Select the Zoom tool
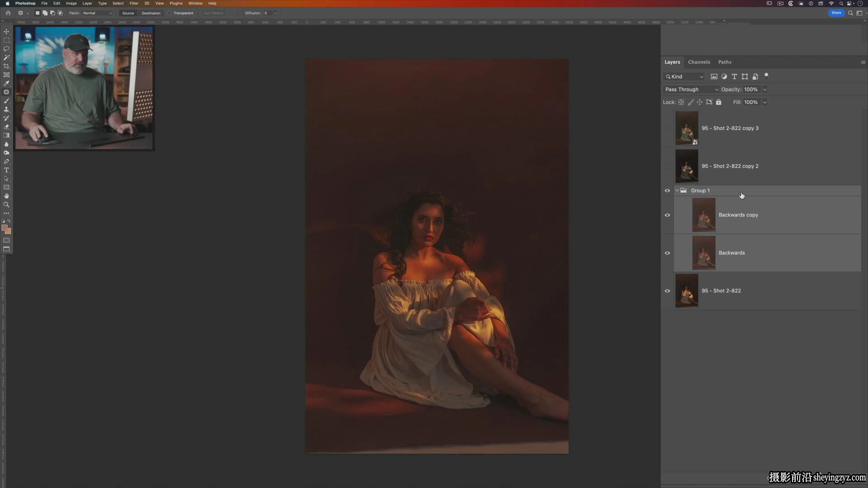 [x=6, y=205]
